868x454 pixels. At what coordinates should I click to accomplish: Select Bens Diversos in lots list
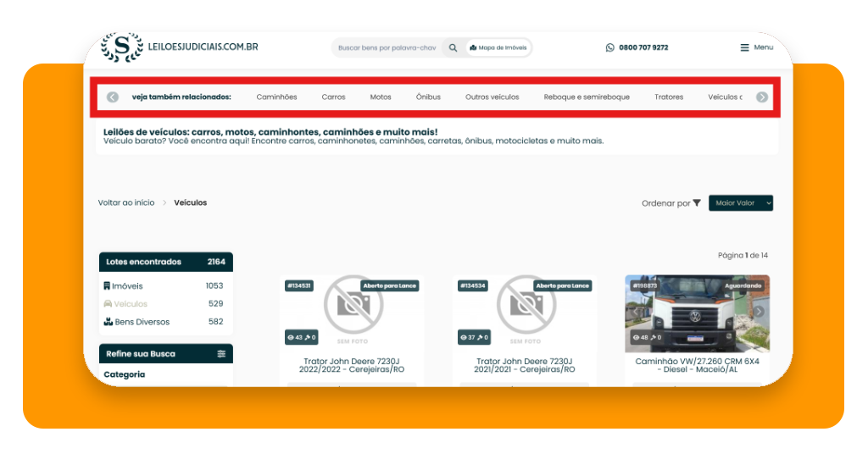point(142,322)
